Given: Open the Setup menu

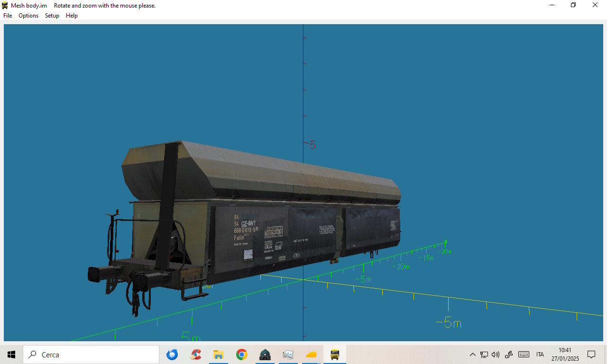Looking at the screenshot, I should point(52,16).
